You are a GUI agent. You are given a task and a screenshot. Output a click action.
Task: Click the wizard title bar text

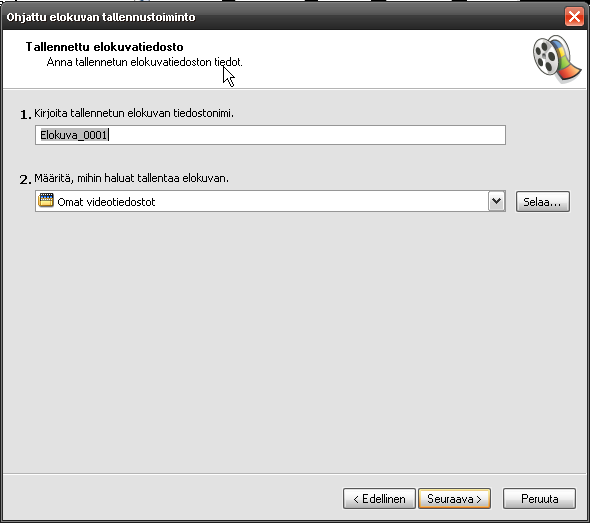[x=101, y=17]
